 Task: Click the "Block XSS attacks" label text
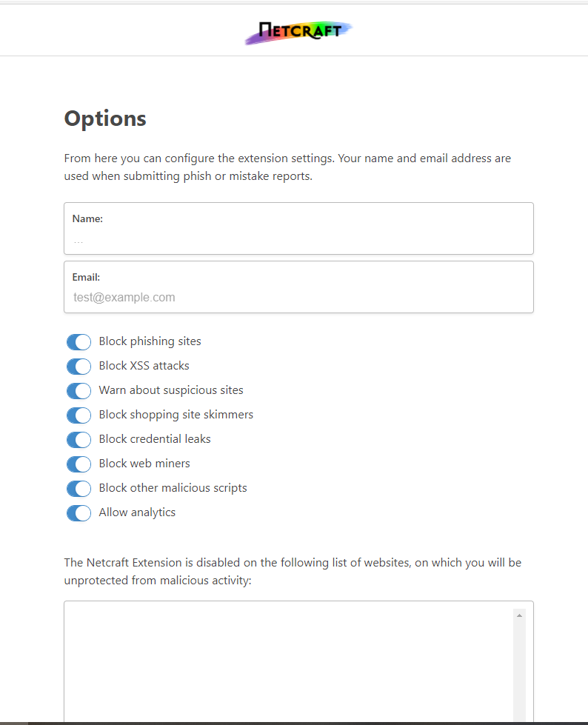[144, 366]
